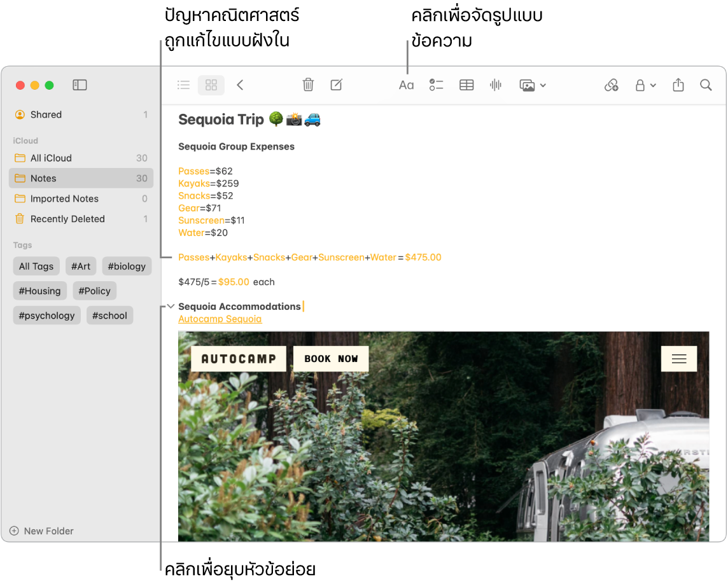Switch to list view
The height and width of the screenshot is (584, 728).
coord(183,85)
